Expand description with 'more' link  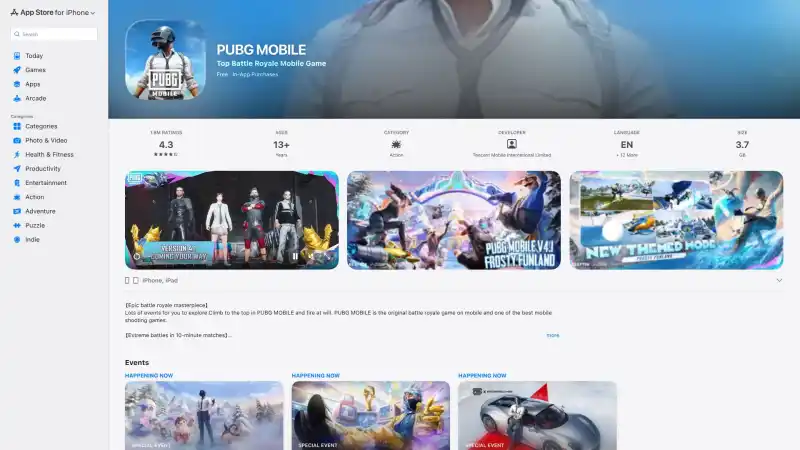pos(553,335)
